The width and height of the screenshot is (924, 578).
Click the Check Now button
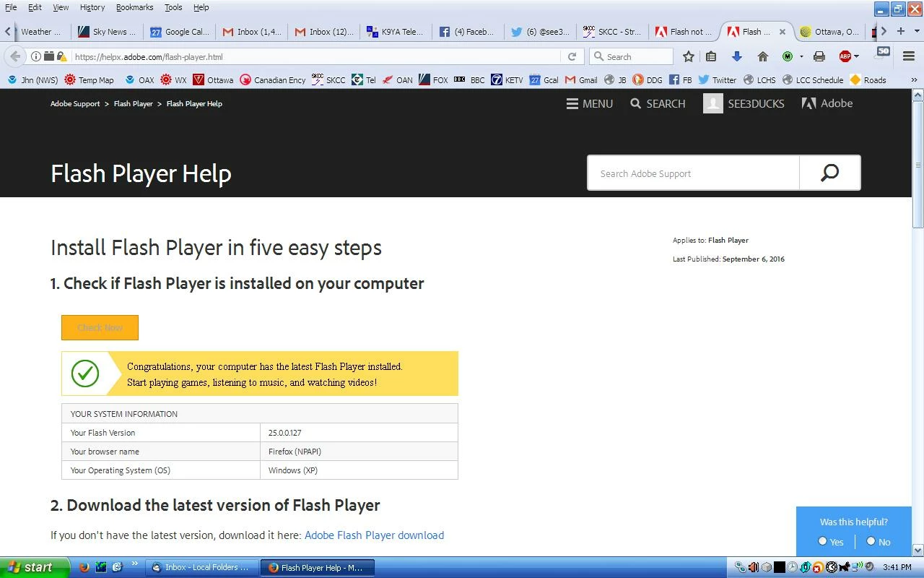100,327
